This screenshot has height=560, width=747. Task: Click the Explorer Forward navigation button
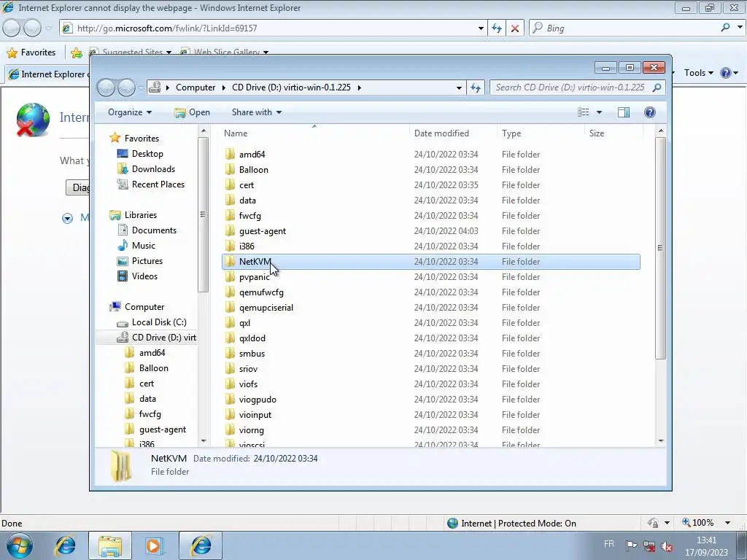[x=127, y=87]
